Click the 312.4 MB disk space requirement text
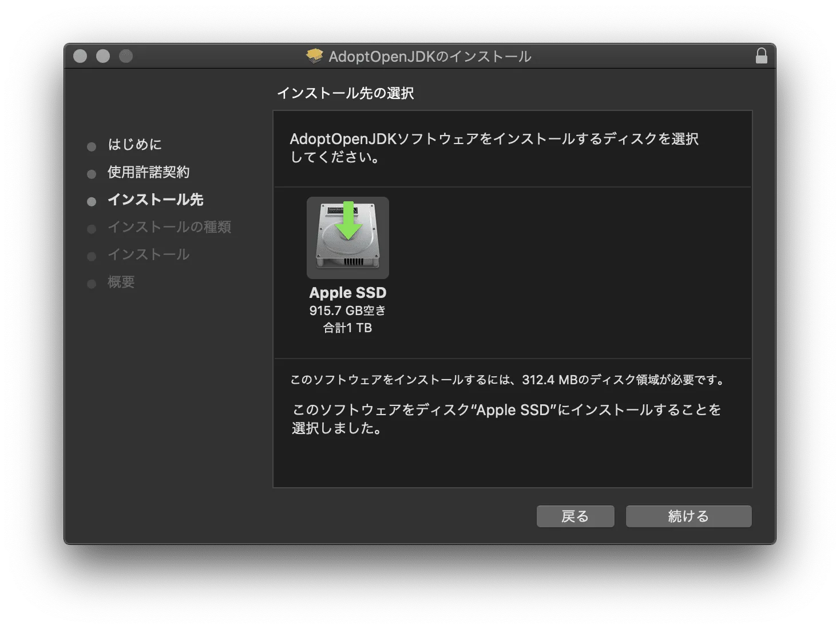The width and height of the screenshot is (840, 629). (x=508, y=380)
